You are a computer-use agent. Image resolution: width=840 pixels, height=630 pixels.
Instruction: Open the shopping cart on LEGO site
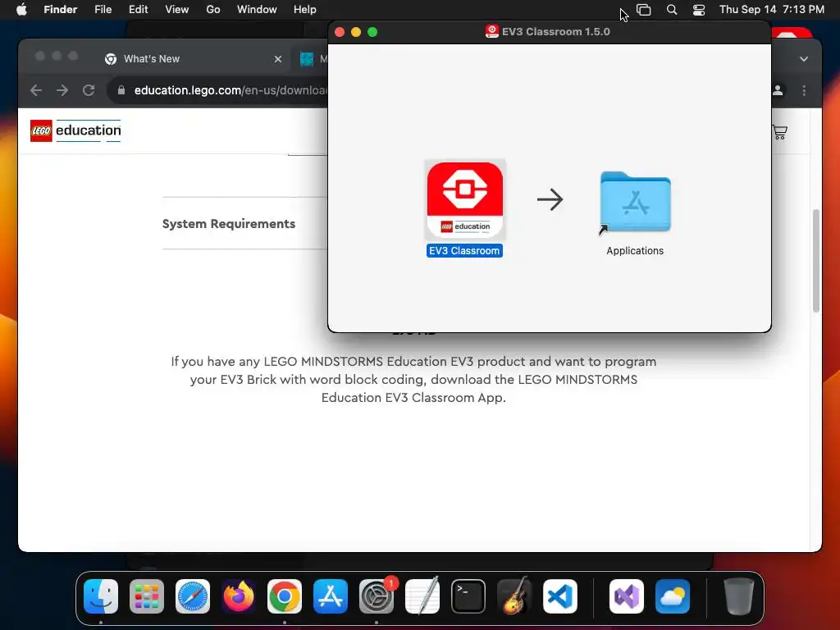pos(779,132)
